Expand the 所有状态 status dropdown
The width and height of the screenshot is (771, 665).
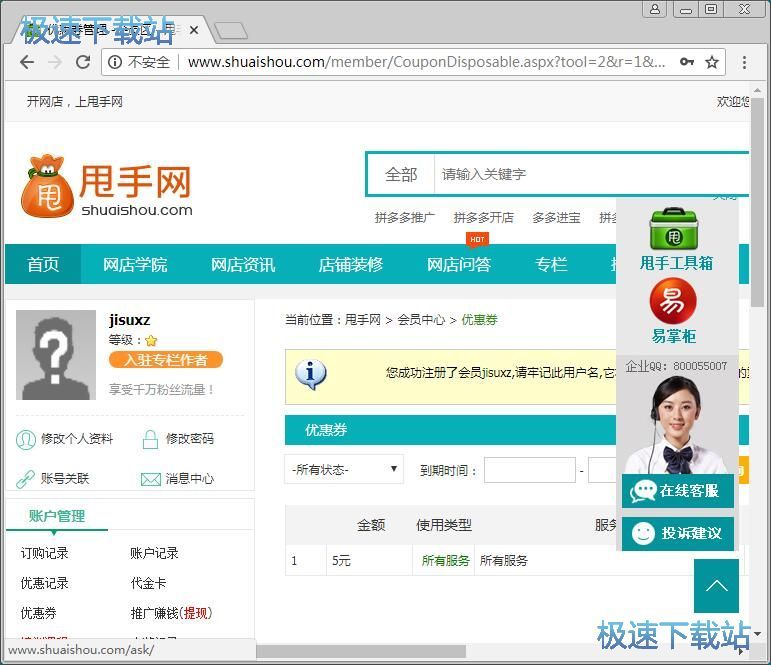(344, 469)
